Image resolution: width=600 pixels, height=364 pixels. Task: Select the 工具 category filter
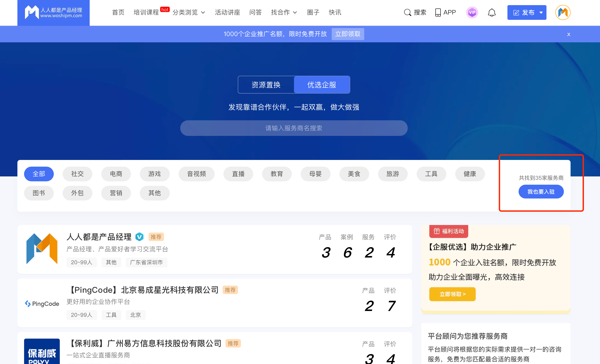[x=431, y=174]
